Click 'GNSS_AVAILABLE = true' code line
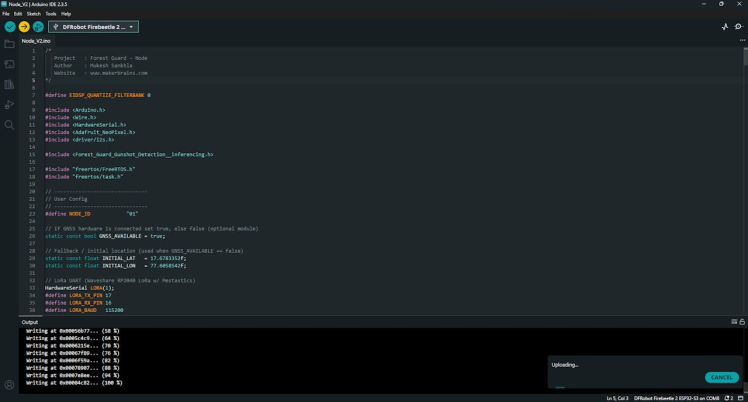748x402 pixels. [105, 236]
